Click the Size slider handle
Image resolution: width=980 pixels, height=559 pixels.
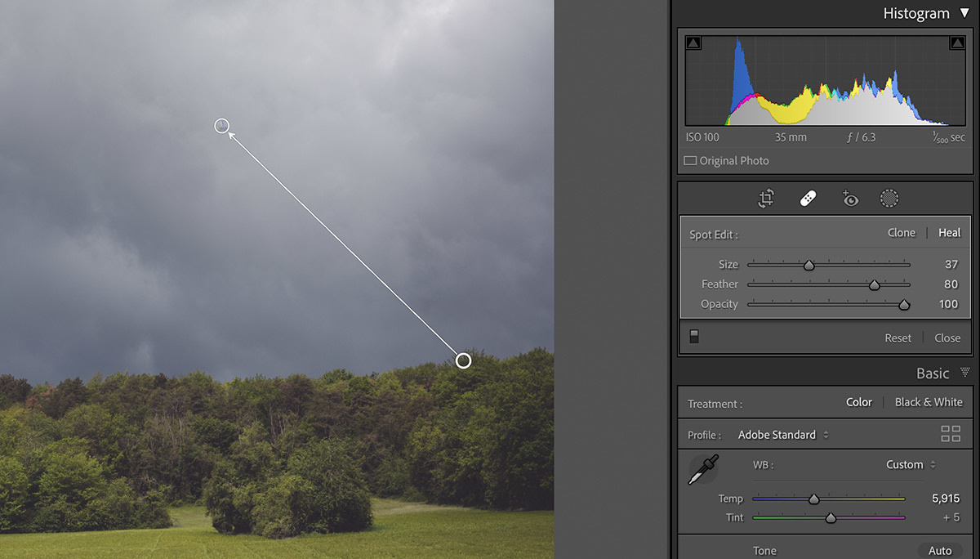pos(808,265)
